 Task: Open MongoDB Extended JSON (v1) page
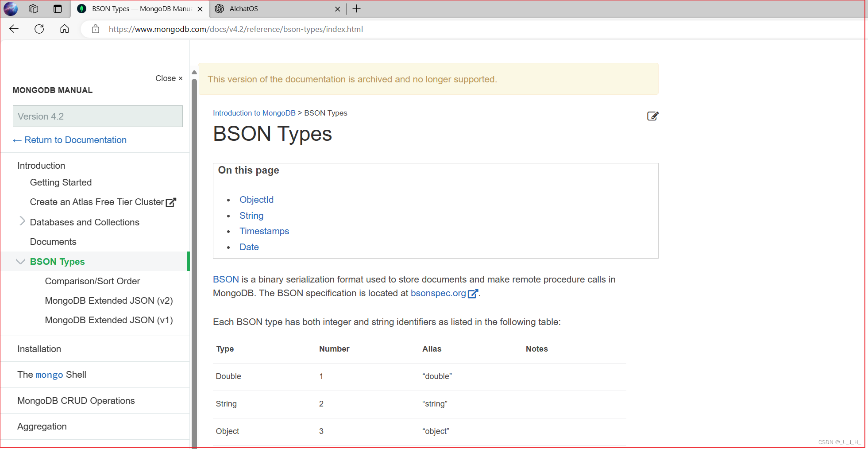coord(109,320)
